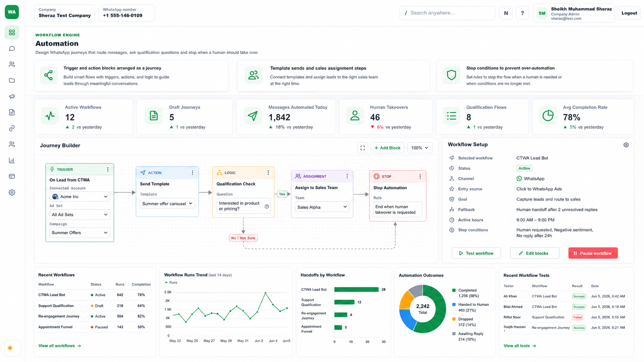Image resolution: width=644 pixels, height=362 pixels.
Task: Open the View all tests link
Action: tap(520, 346)
